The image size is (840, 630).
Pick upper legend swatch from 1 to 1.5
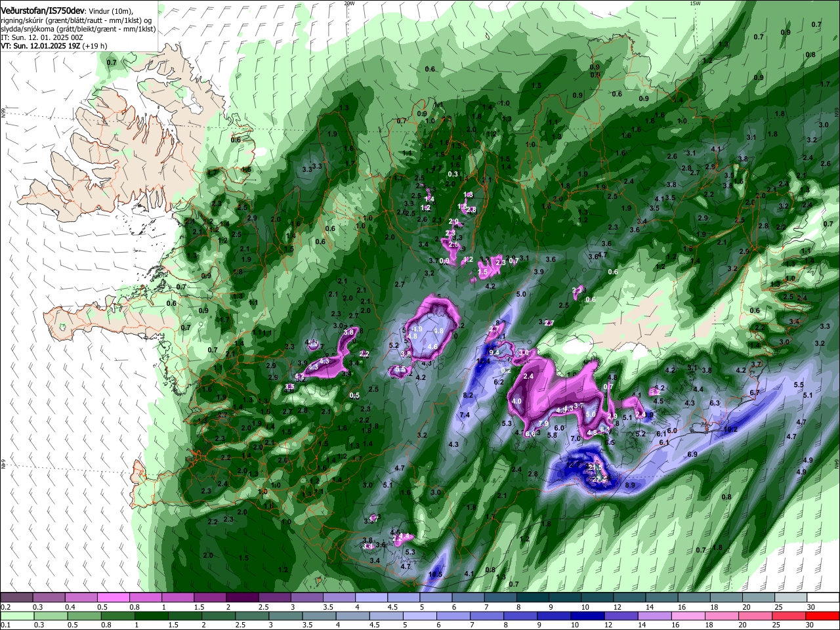[177, 598]
